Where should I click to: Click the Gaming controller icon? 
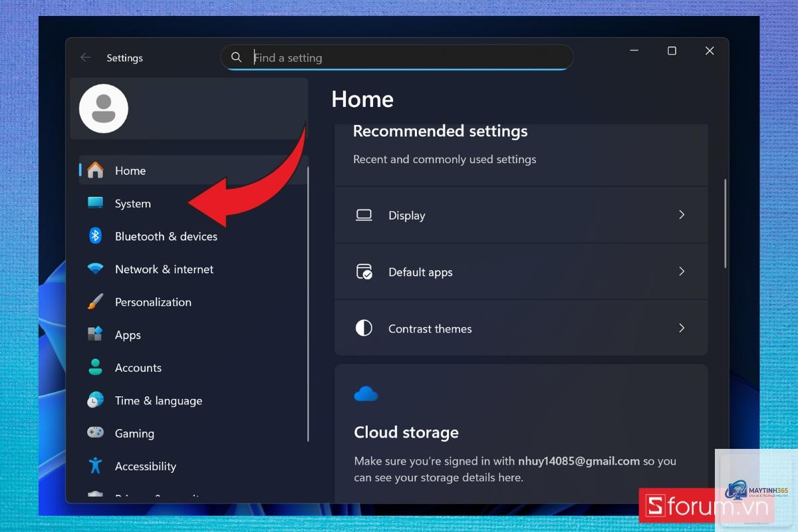click(x=95, y=433)
